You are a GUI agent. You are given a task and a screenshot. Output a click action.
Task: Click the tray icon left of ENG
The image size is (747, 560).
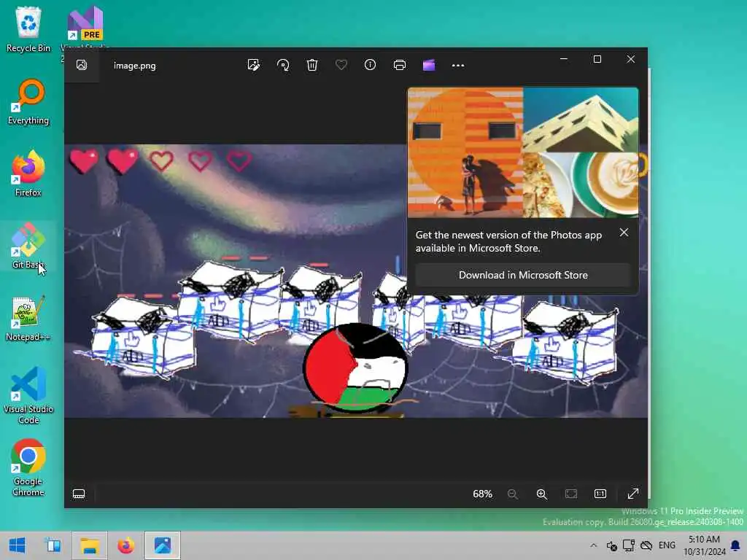point(646,545)
